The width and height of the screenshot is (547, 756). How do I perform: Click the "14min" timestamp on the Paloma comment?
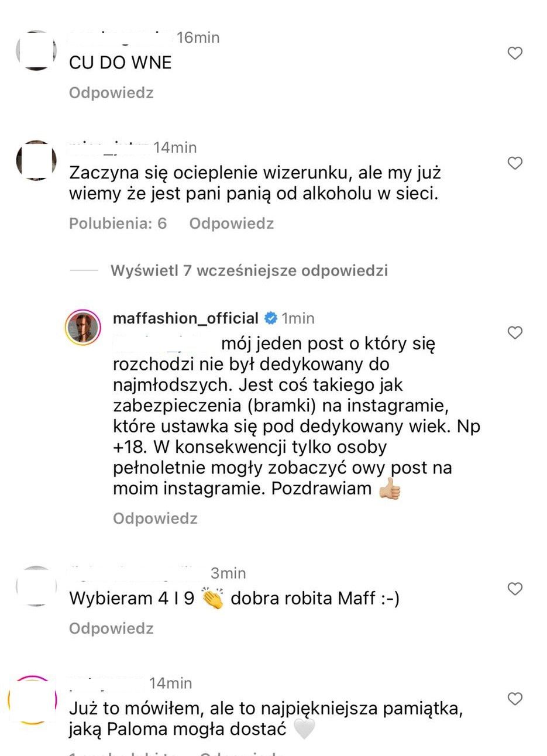(170, 683)
